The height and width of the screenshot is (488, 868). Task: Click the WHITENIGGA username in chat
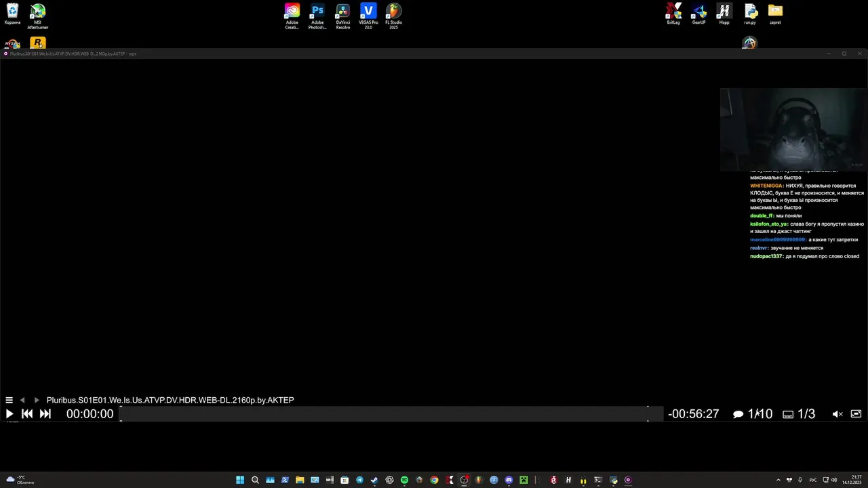point(767,186)
